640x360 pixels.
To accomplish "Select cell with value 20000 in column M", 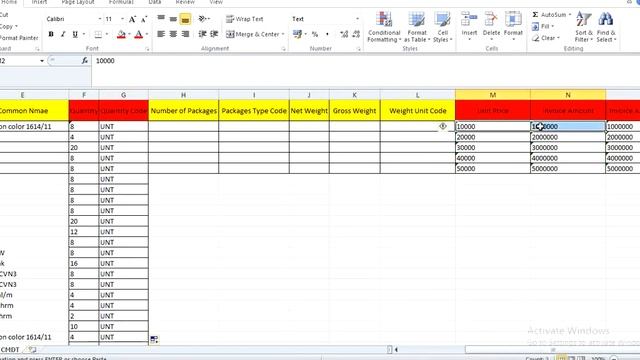I will (493, 137).
